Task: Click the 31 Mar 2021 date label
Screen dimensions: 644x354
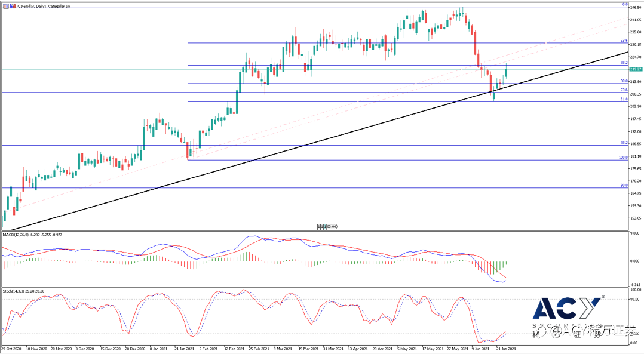Action: pyautogui.click(x=333, y=349)
